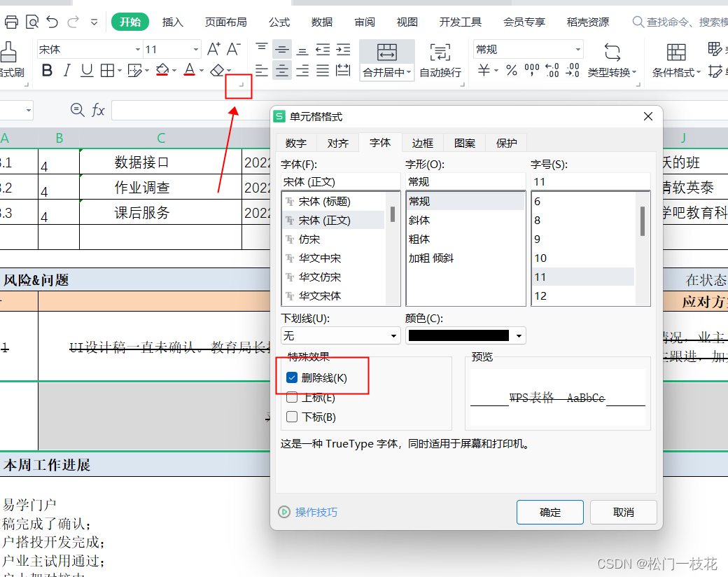728x577 pixels.
Task: Decrease font size with A- icon
Action: [233, 49]
